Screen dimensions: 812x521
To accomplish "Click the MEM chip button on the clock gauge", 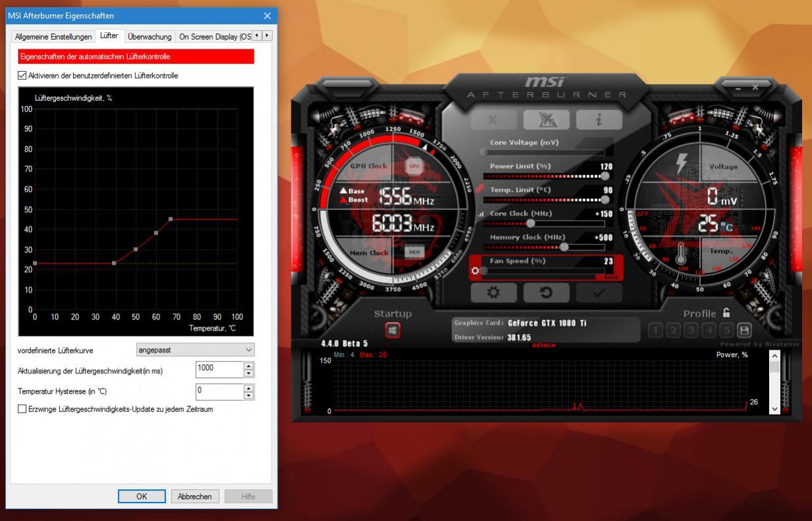I will (414, 252).
